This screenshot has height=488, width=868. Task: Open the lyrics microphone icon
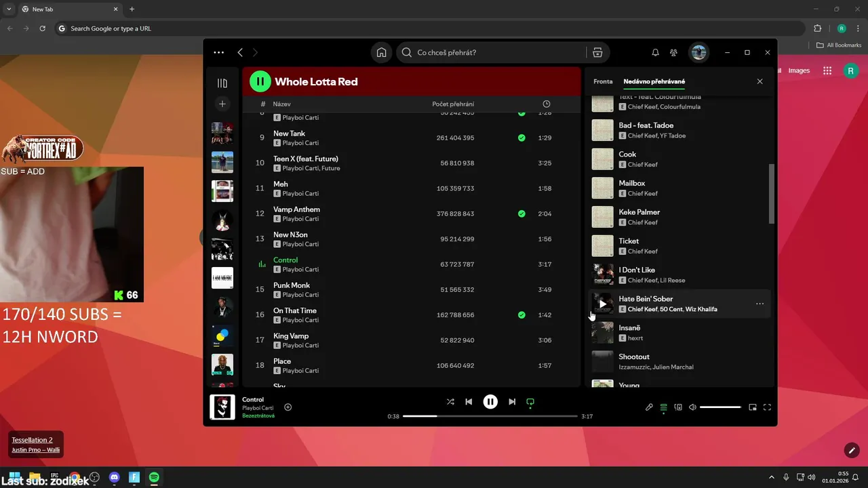[x=649, y=407]
